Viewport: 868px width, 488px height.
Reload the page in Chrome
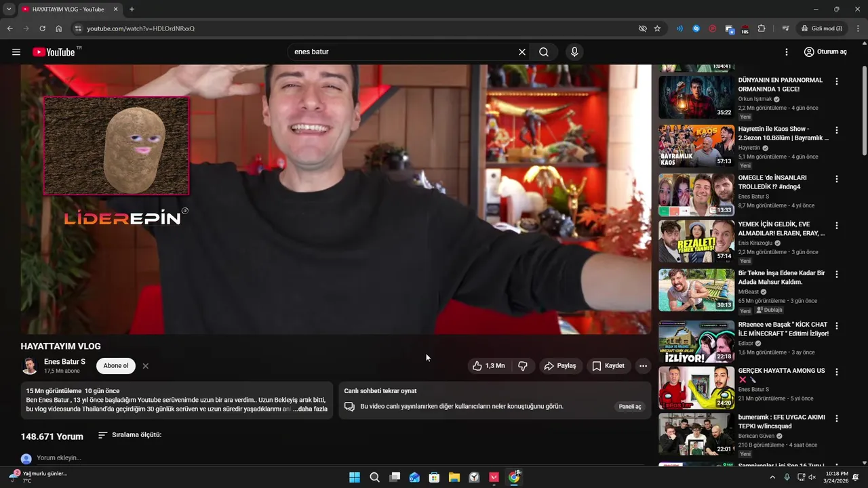(x=42, y=28)
